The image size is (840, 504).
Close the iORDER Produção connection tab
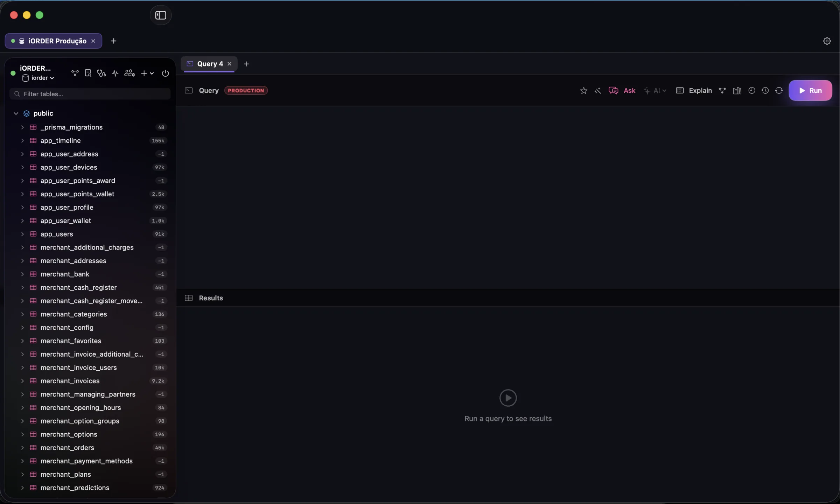pyautogui.click(x=93, y=41)
